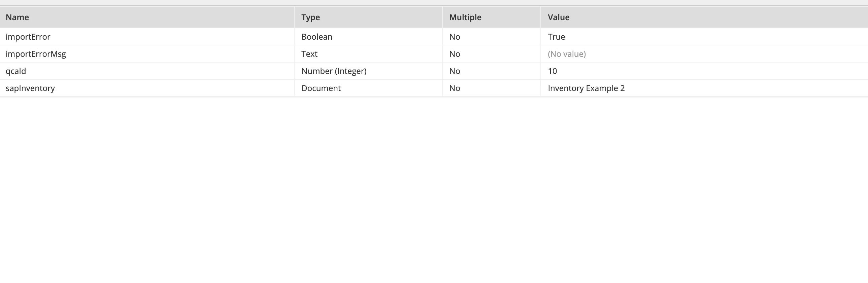Click the Multiple column header
Image resolution: width=868 pixels, height=283 pixels.
492,17
